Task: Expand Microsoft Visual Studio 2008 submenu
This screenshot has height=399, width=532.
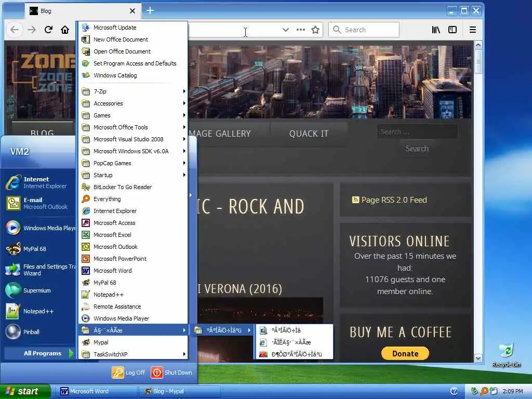Action: click(134, 139)
